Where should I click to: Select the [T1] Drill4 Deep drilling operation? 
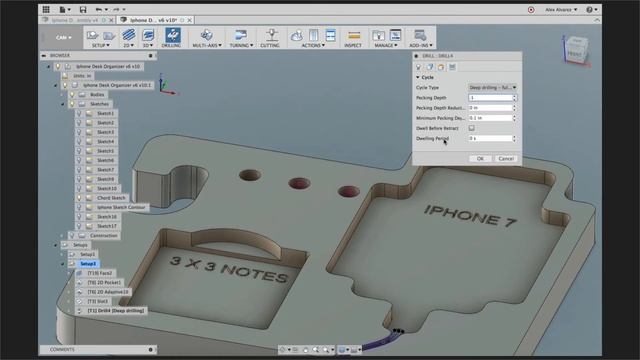pos(116,311)
